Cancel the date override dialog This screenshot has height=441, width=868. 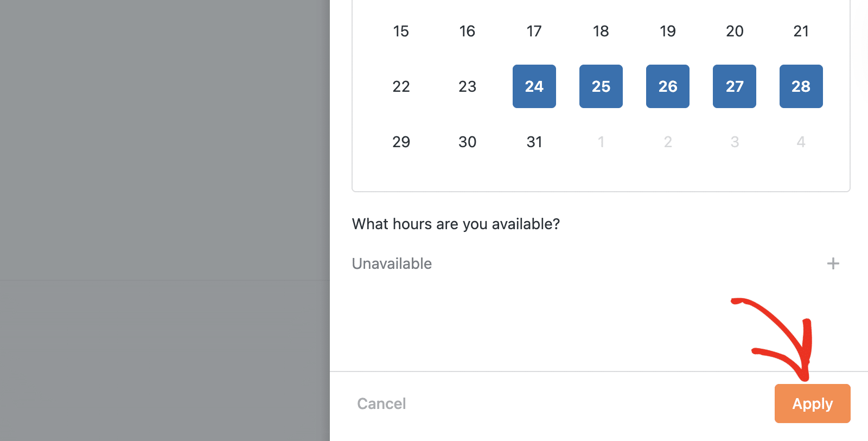[x=381, y=404]
